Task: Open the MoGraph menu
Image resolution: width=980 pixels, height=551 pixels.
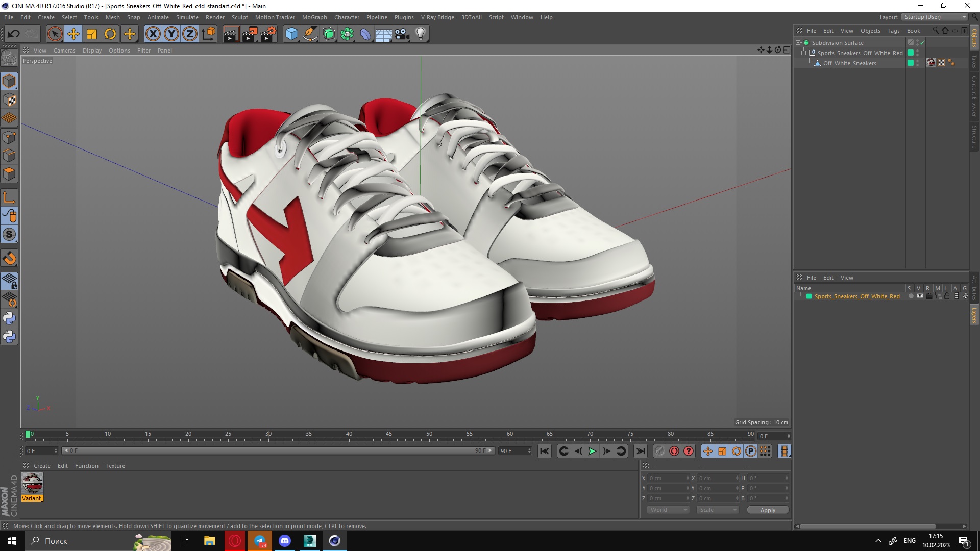Action: (x=314, y=17)
